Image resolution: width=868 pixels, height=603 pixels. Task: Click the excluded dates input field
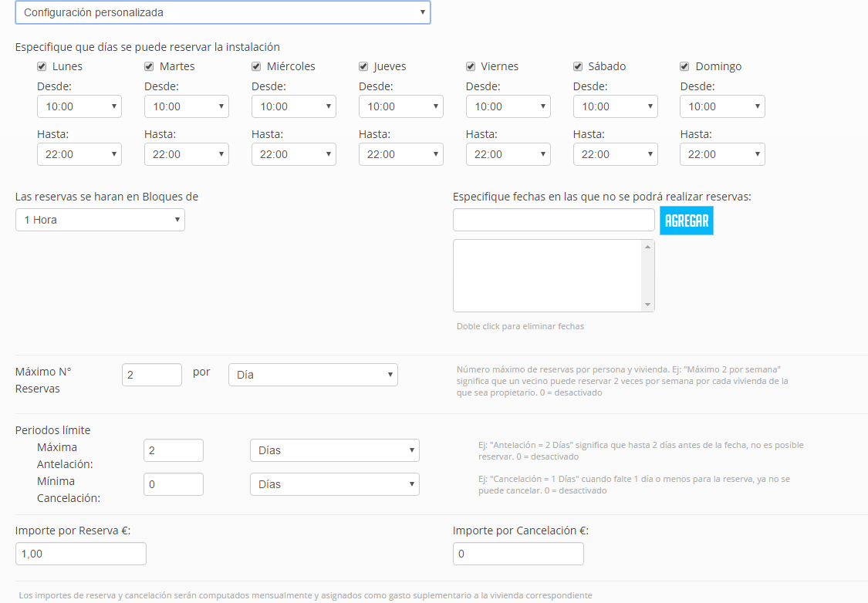click(553, 221)
